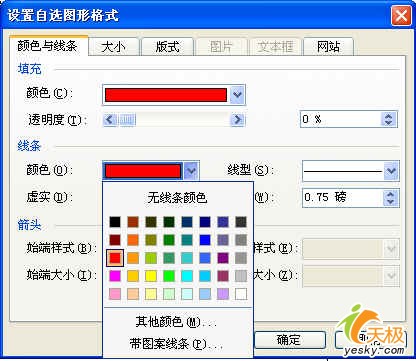This screenshot has height=361, width=416.
Task: Pick the dark red (maroon) swatch
Action: point(115,240)
